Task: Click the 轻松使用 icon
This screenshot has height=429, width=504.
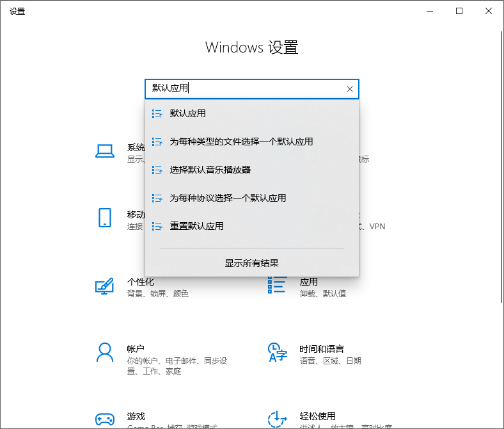Action: click(x=278, y=419)
